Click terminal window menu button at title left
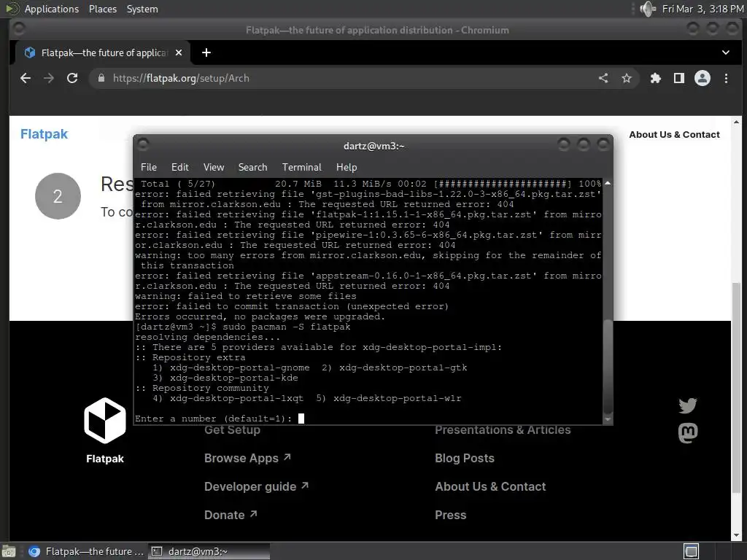This screenshot has height=560, width=747. click(x=144, y=144)
